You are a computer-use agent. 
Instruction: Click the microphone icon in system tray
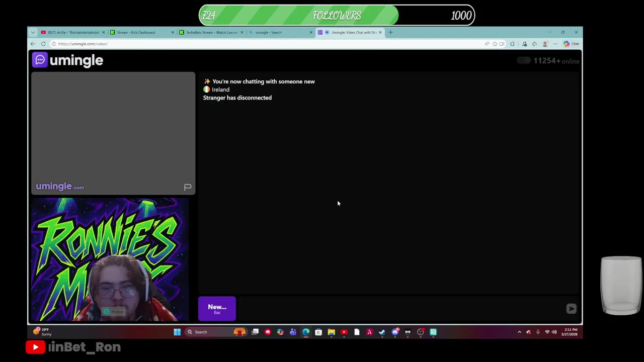click(x=538, y=332)
